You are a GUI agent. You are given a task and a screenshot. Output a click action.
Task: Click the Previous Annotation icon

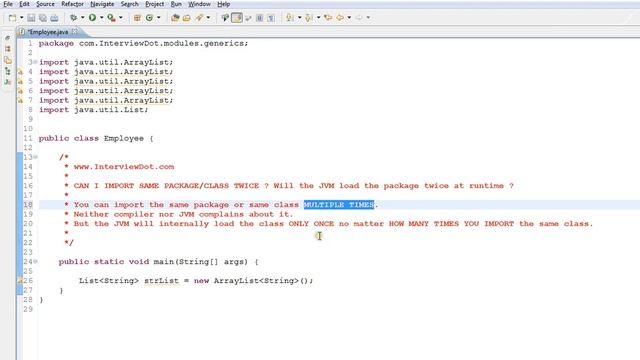[x=309, y=18]
